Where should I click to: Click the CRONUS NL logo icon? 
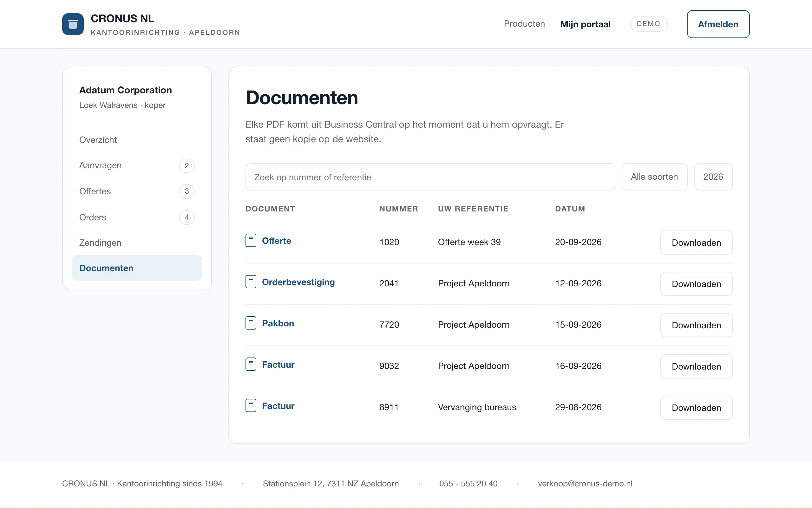tap(73, 24)
